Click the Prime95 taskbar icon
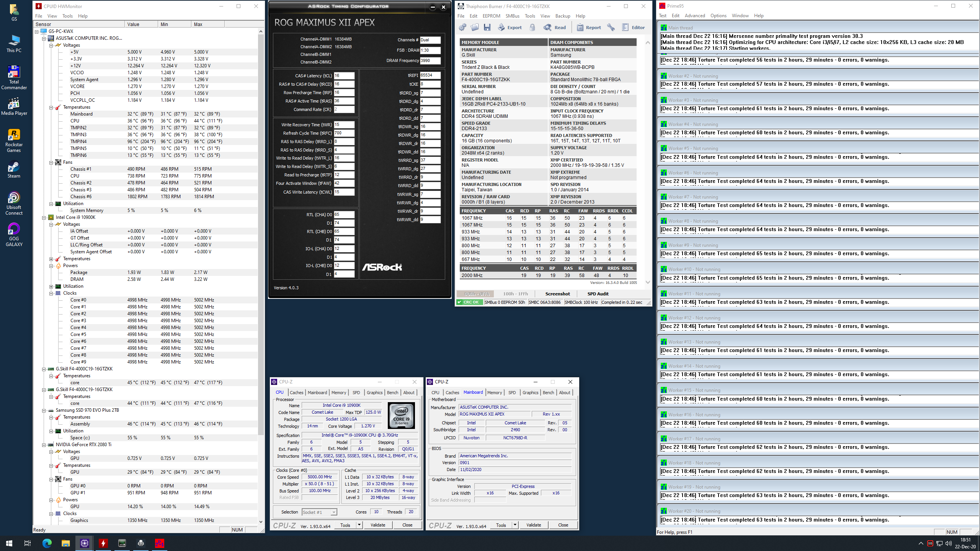This screenshot has width=980, height=551. (160, 543)
